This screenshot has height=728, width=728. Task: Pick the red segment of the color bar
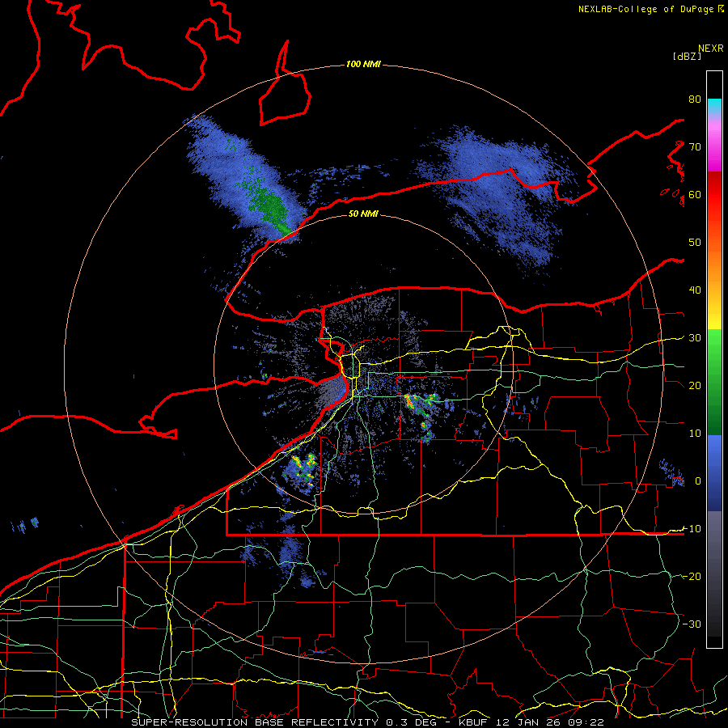tap(714, 195)
